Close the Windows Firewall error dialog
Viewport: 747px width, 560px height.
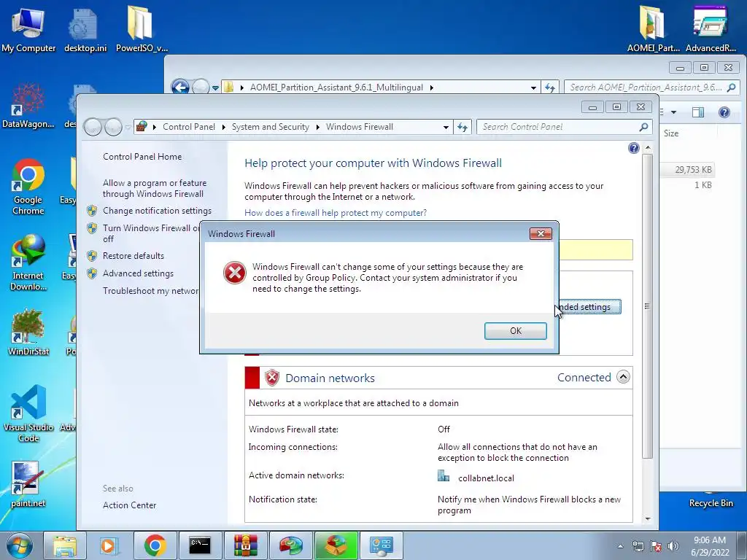[541, 234]
